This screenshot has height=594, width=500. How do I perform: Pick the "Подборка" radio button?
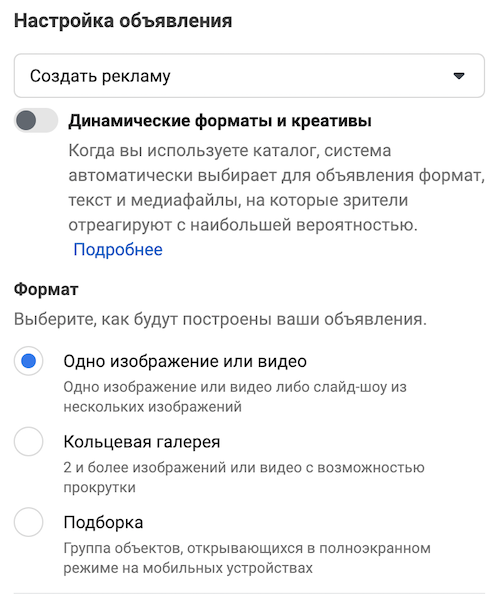coord(28,522)
